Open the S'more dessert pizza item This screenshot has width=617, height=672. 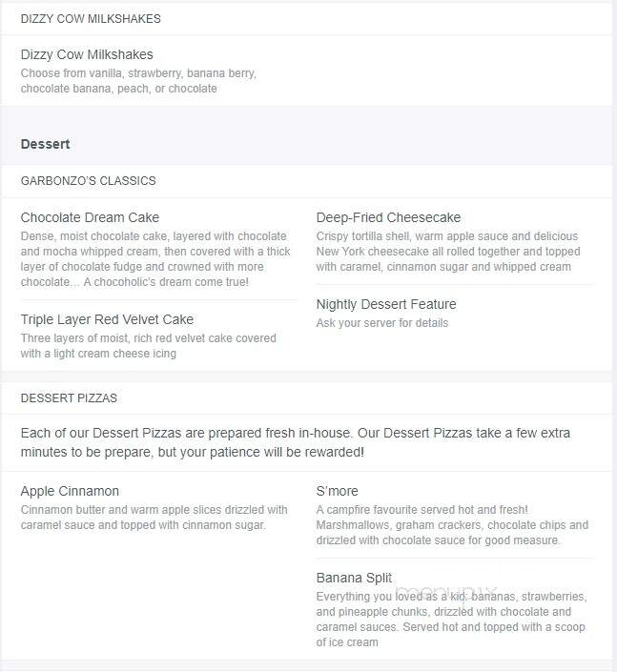pos(337,491)
